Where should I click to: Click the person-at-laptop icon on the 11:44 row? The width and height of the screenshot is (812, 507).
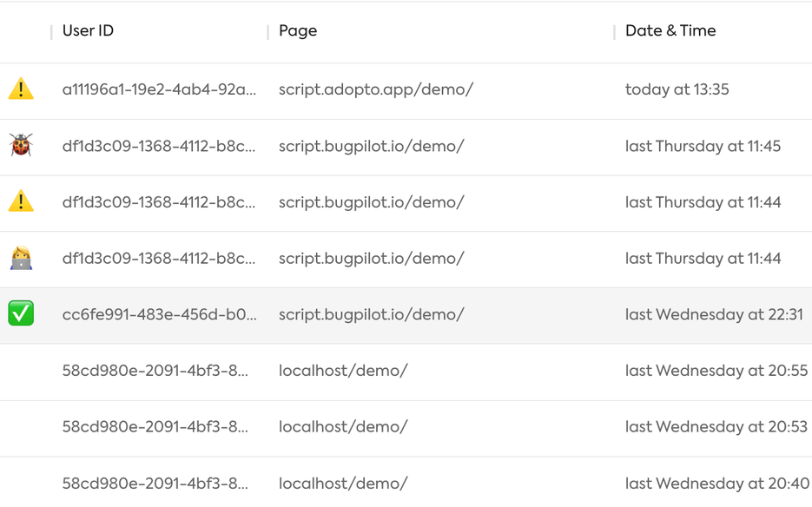20,258
